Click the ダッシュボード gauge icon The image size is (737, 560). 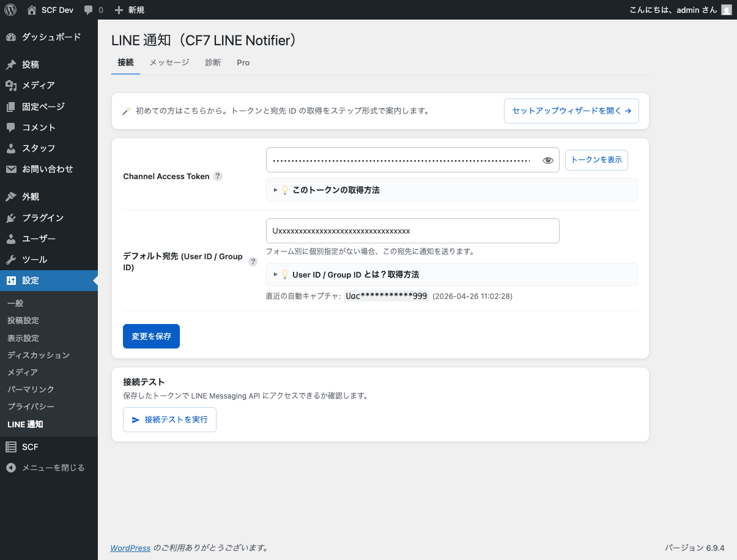pos(11,37)
